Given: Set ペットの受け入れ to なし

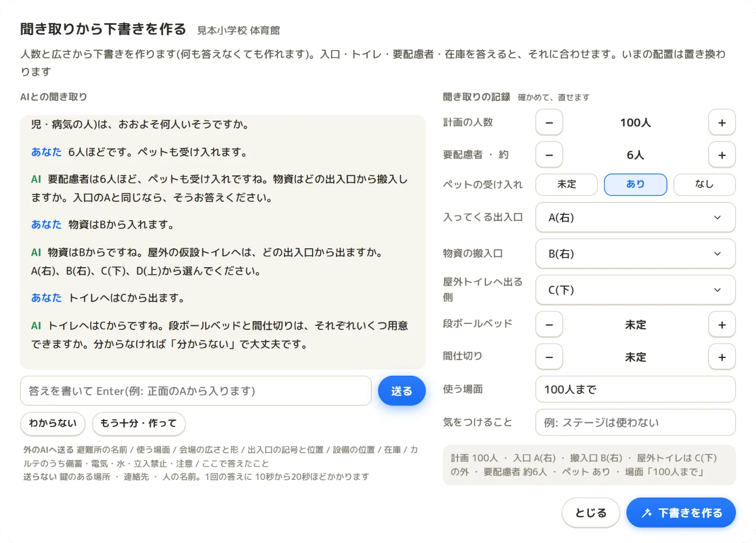Looking at the screenshot, I should [704, 185].
